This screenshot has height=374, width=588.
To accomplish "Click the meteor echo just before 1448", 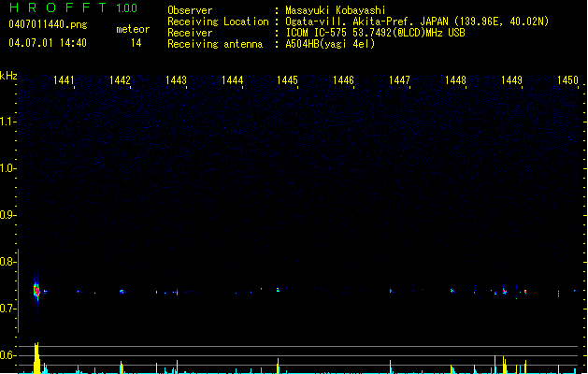I will click(x=452, y=291).
